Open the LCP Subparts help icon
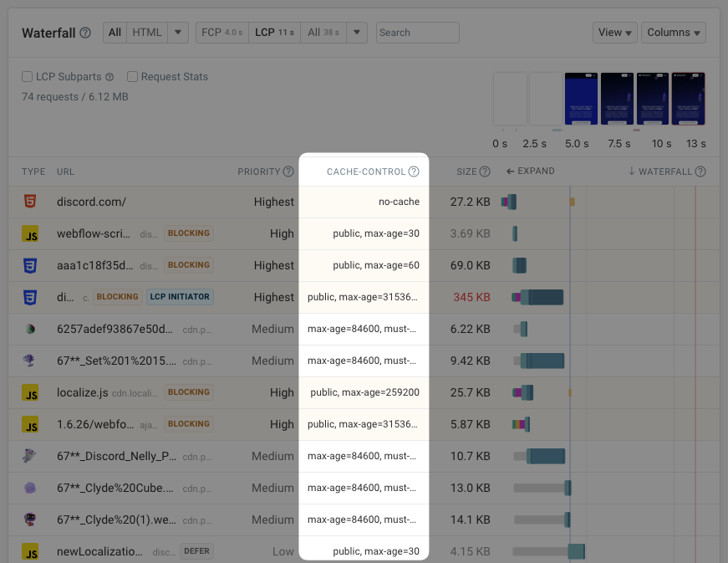Viewport: 728px width, 563px height. click(108, 77)
